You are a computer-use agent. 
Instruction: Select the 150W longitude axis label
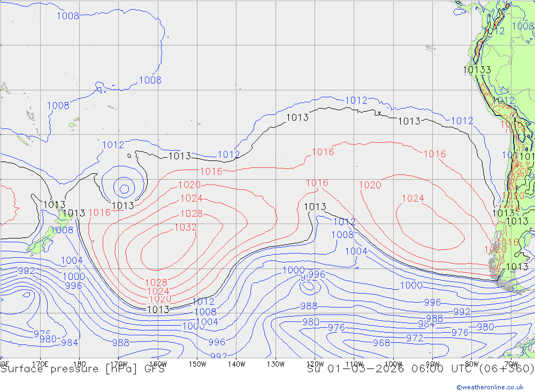click(x=197, y=364)
